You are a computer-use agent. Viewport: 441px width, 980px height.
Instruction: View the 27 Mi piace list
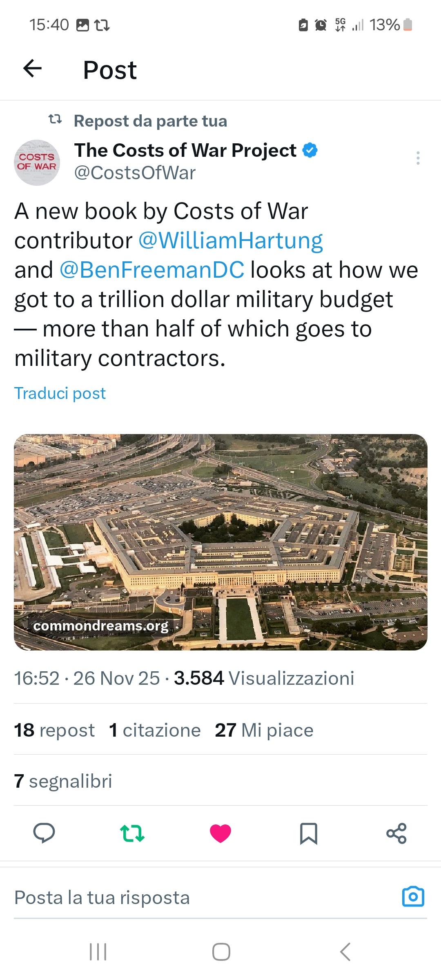[x=264, y=730]
